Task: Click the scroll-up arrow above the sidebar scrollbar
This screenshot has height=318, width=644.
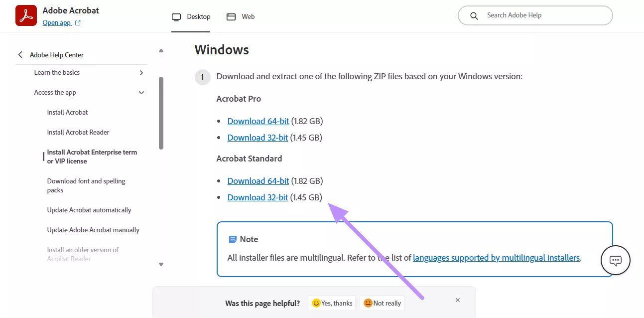Action: pos(161,50)
